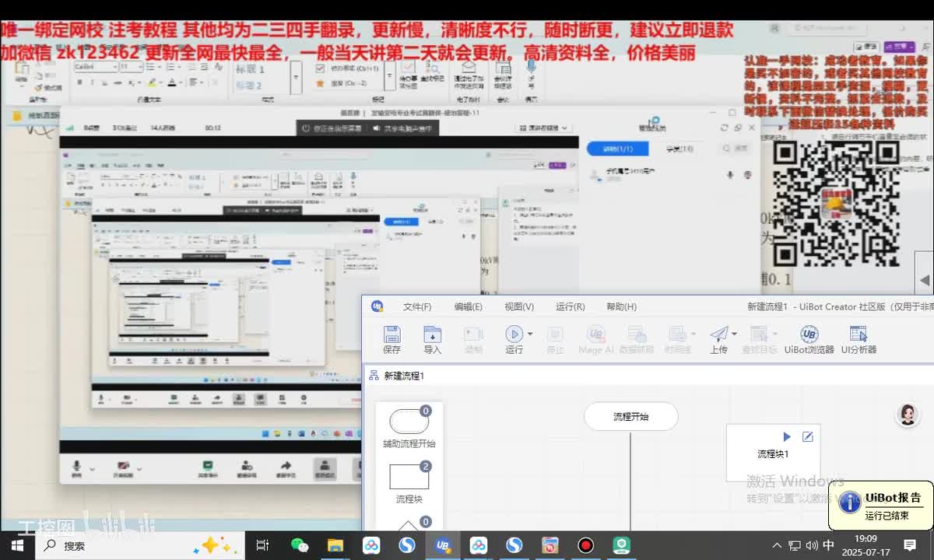Image resolution: width=934 pixels, height=560 pixels.
Task: Open Task View on the taskbar
Action: point(262,545)
